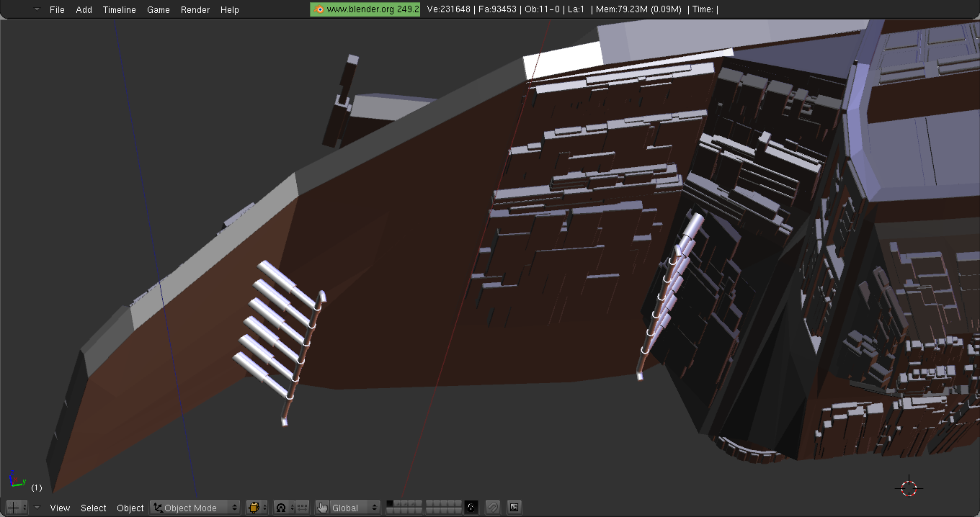Collapse the top header menu triangle
980x517 pixels.
pos(37,9)
